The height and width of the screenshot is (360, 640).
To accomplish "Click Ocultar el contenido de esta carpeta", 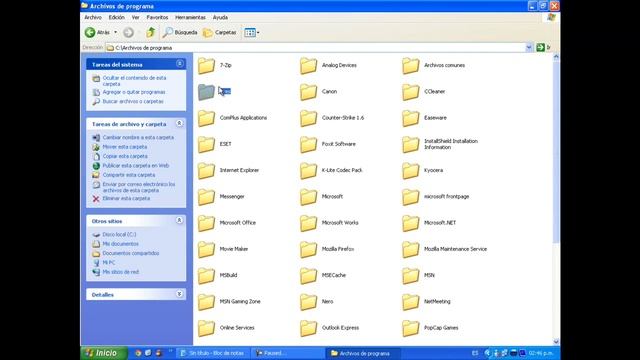I will click(134, 81).
